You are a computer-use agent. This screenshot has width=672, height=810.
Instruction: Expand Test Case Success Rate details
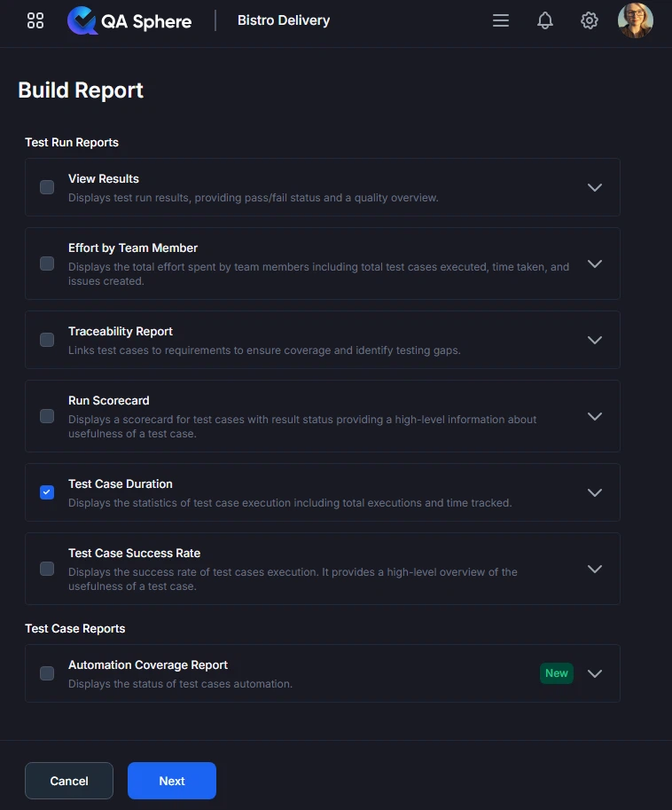point(595,569)
